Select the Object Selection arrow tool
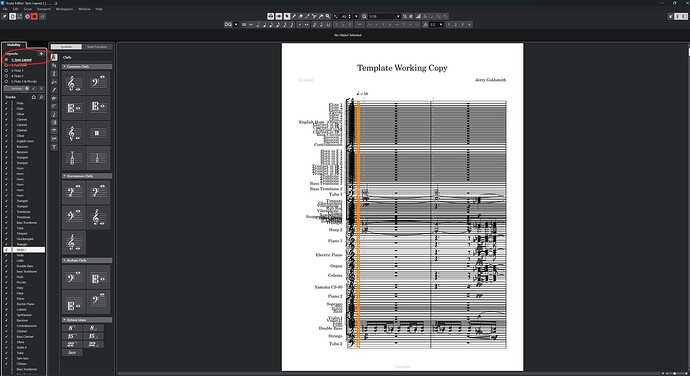690x376 pixels. pos(287,16)
